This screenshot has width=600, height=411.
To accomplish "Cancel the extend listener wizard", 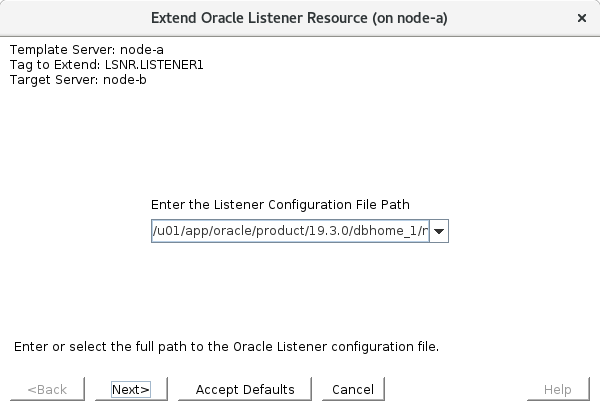I will point(352,389).
